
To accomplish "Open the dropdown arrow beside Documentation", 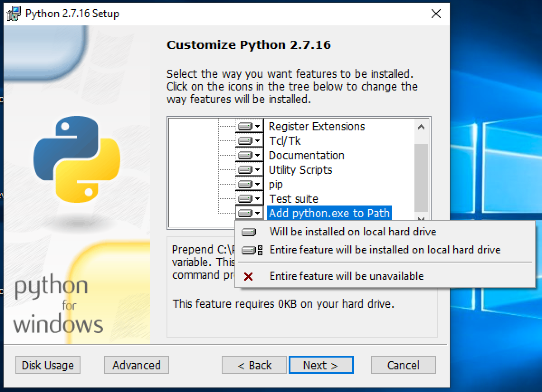I will coord(258,155).
